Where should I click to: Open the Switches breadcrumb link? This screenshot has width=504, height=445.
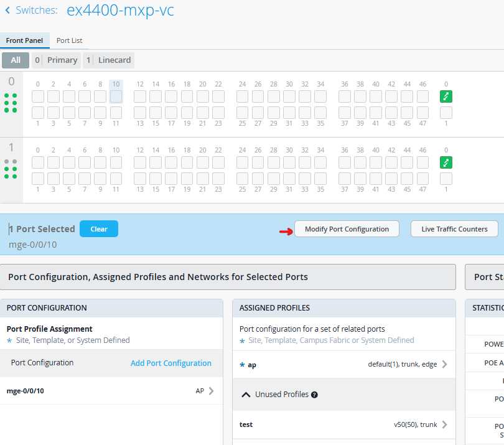click(x=36, y=11)
